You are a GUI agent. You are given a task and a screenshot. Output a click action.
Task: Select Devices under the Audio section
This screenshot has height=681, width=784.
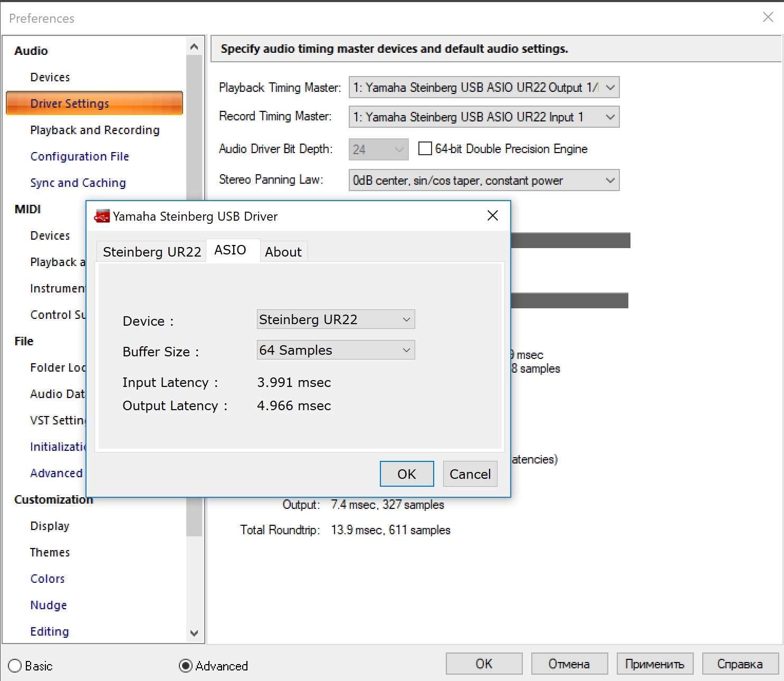[50, 77]
